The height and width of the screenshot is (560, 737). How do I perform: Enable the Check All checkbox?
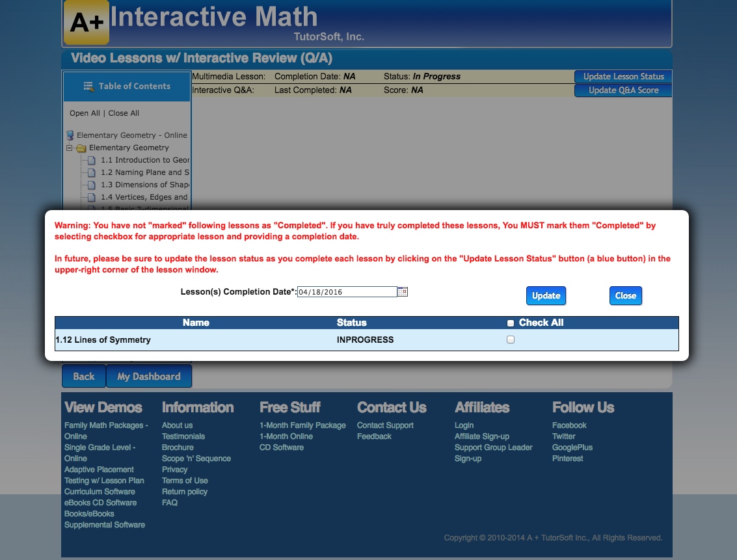point(510,323)
